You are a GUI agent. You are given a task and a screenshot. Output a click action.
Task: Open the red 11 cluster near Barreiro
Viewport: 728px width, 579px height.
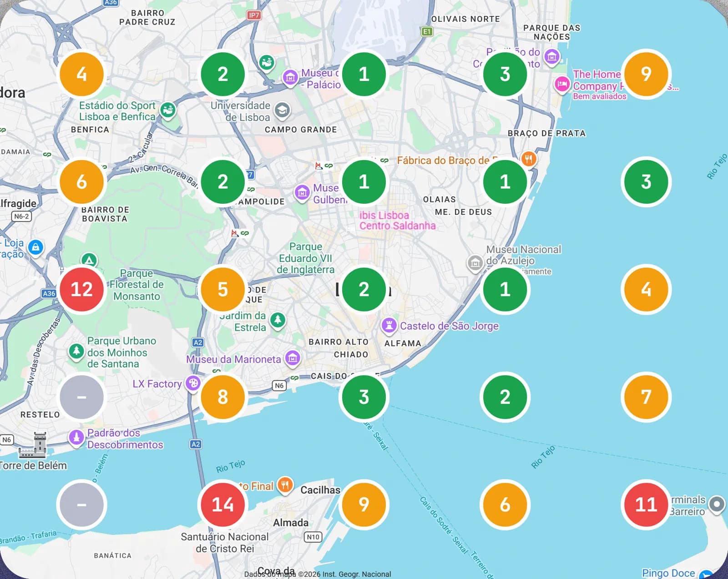646,504
